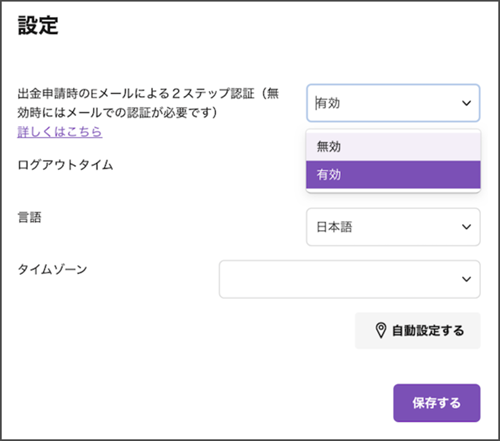Select 無効 from the open dropdown list

(393, 146)
